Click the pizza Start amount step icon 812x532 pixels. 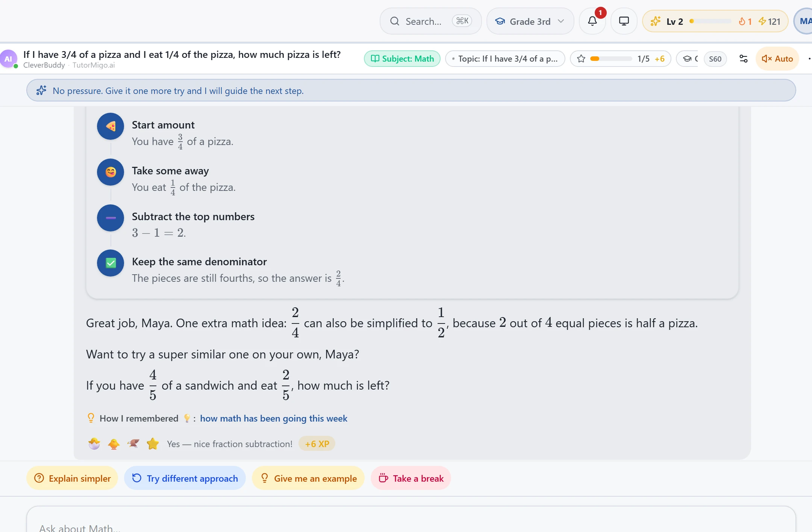pyautogui.click(x=111, y=126)
